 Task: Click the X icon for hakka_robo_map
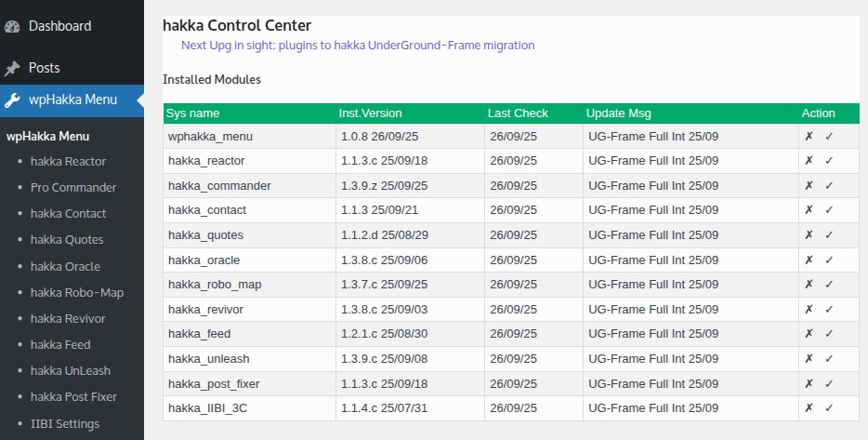(x=809, y=284)
